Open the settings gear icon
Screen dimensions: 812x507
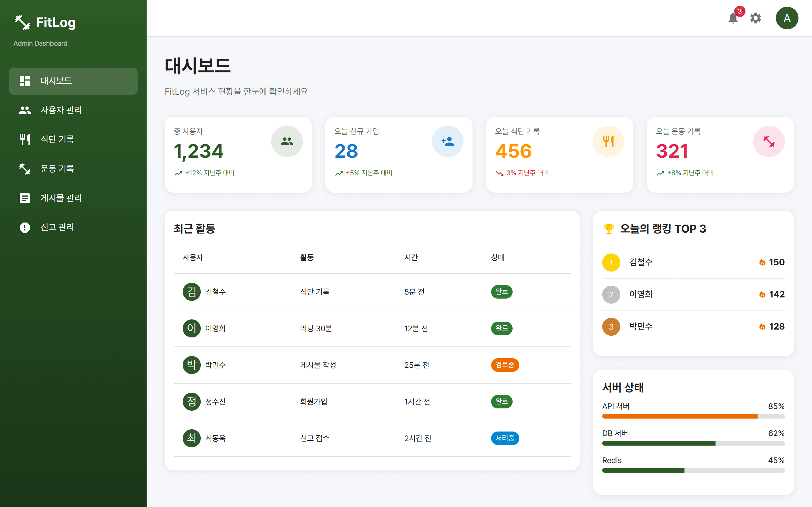pyautogui.click(x=756, y=18)
